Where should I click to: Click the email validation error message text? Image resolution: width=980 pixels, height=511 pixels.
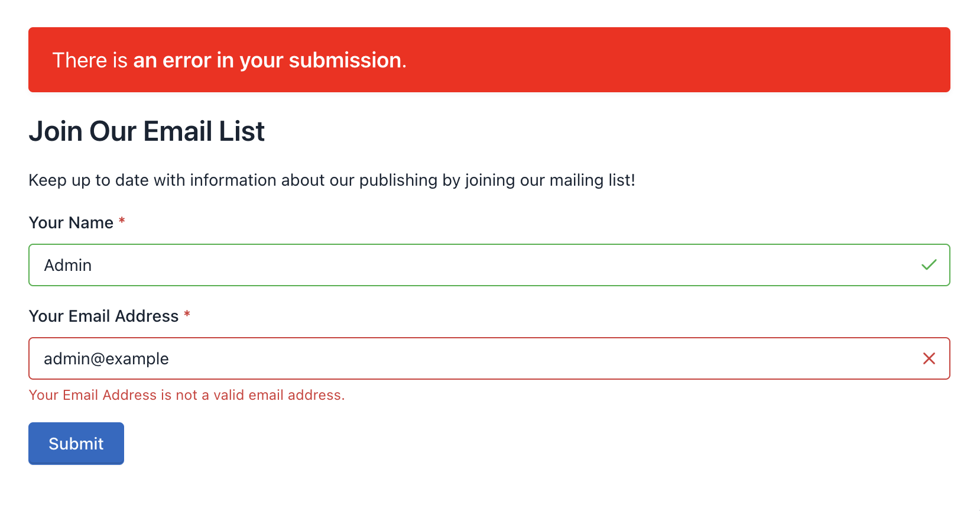[x=187, y=394]
